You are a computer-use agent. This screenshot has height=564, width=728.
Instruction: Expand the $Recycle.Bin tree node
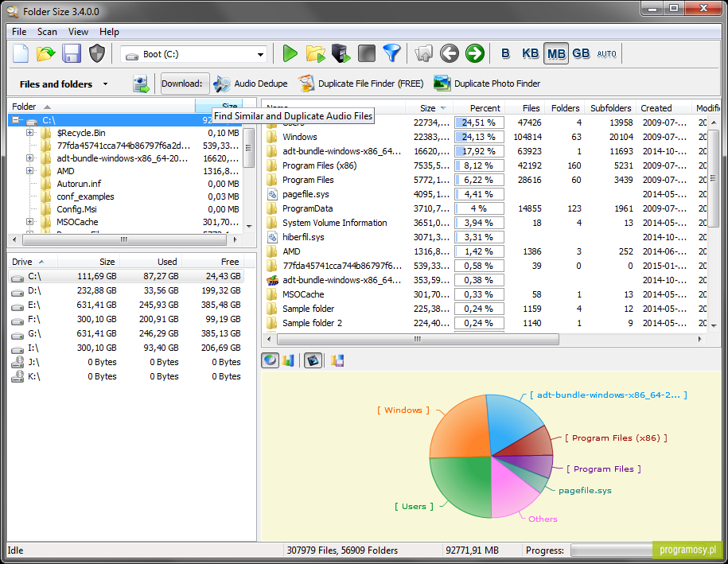tap(29, 133)
